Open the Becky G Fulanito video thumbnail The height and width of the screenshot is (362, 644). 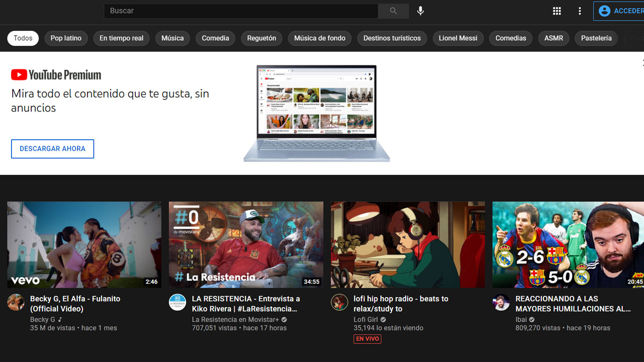(x=85, y=245)
